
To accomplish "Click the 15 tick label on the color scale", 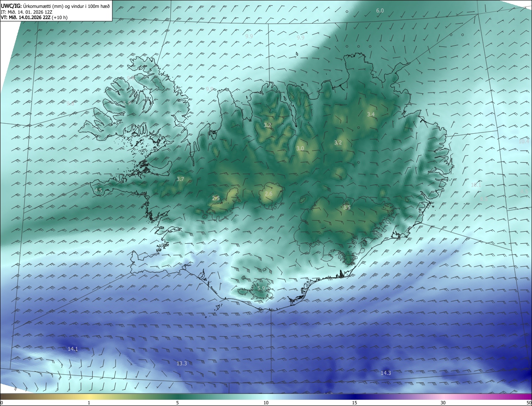I will point(355,403).
